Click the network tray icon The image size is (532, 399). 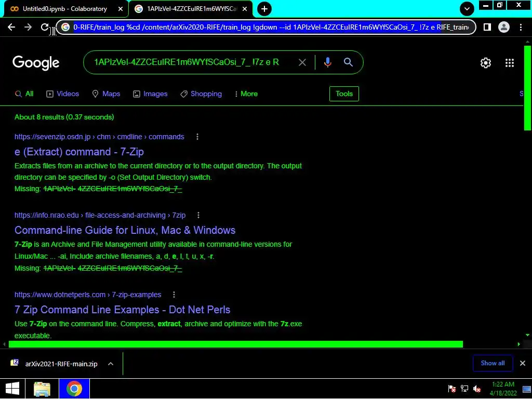(x=464, y=389)
